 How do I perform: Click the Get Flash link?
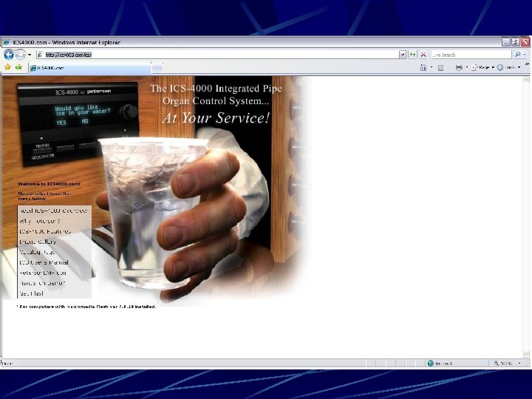[x=31, y=293]
